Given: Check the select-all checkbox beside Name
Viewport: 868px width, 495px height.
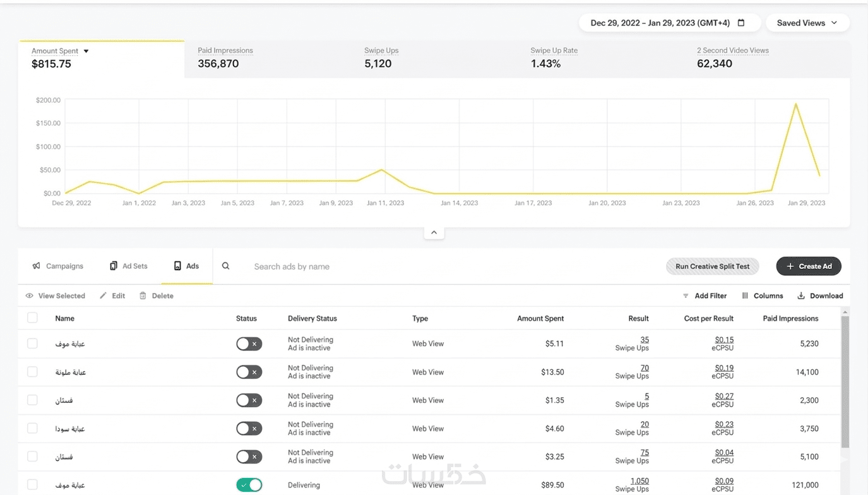Looking at the screenshot, I should [32, 318].
